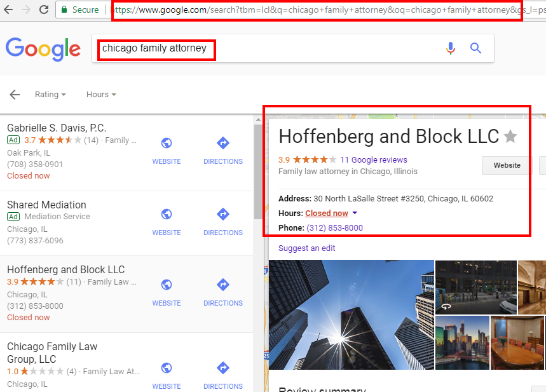
Task: Save Hoffenberg and Block with the star icon
Action: [510, 136]
